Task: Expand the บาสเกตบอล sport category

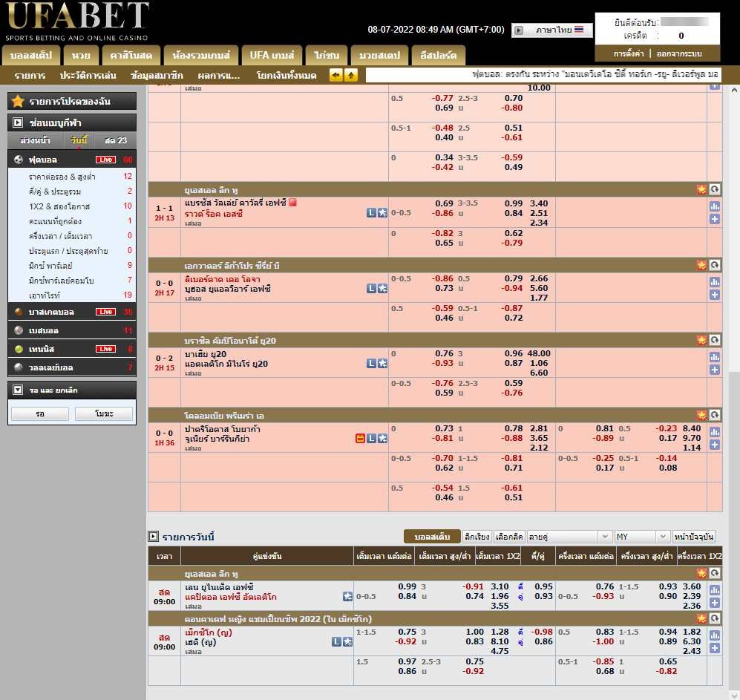Action: (x=72, y=312)
